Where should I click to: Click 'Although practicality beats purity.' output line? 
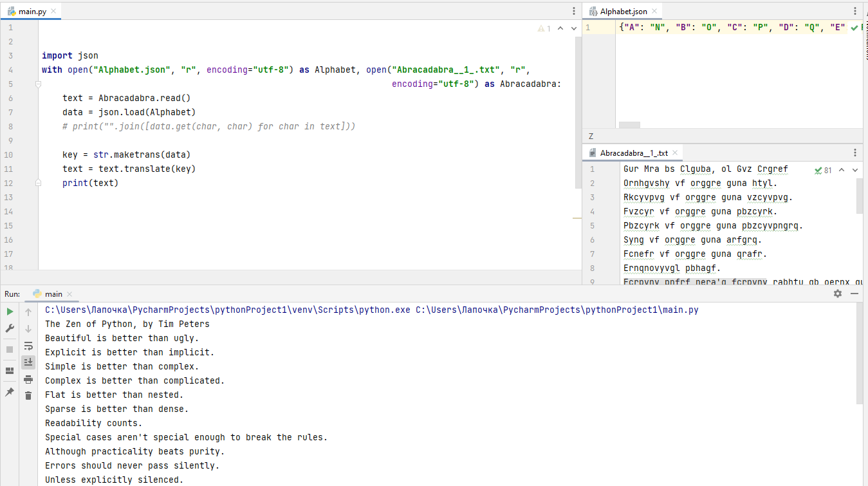pos(135,452)
